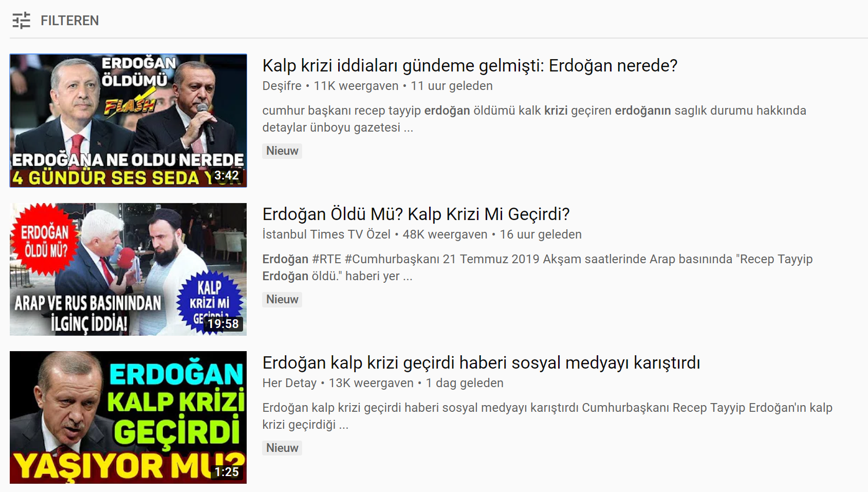Open title 'Erdoğan Öldü Mü? Kalp Krizi Mi Geçirdi?'
The height and width of the screenshot is (492, 868).
click(416, 214)
